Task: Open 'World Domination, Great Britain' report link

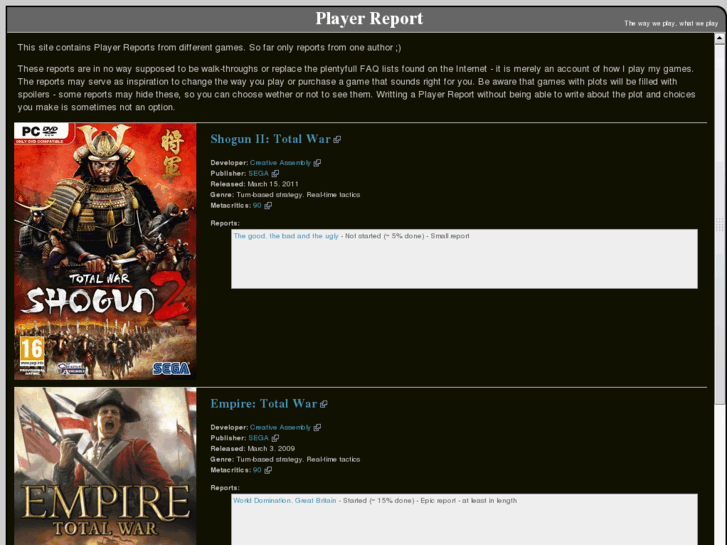Action: pos(285,500)
